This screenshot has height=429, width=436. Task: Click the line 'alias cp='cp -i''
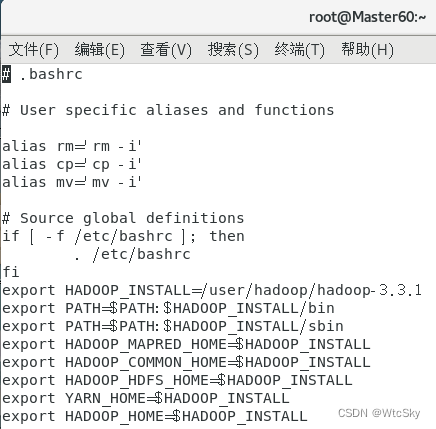point(72,164)
